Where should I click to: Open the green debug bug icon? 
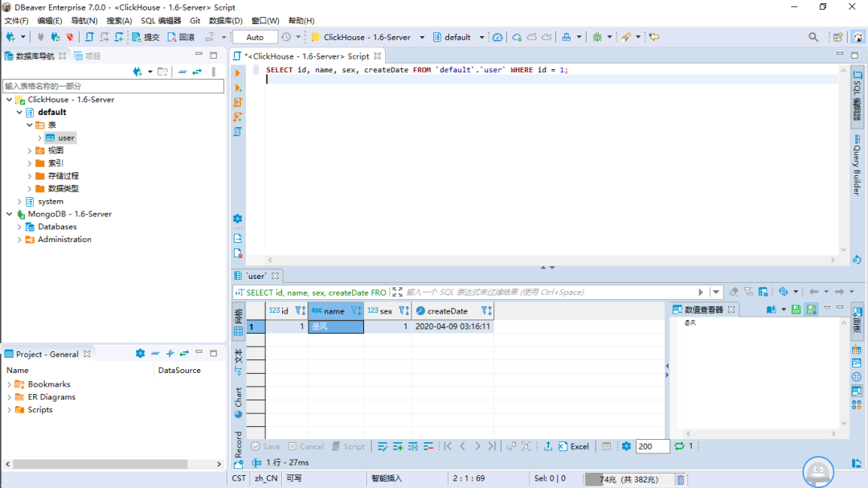click(597, 37)
